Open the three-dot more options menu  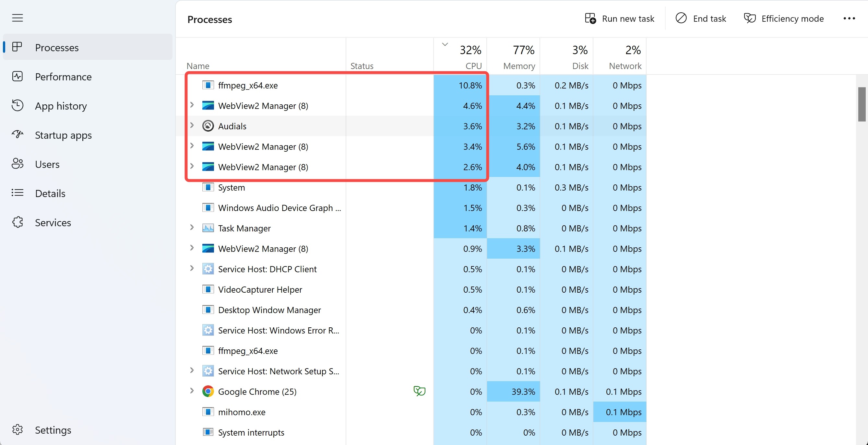849,18
